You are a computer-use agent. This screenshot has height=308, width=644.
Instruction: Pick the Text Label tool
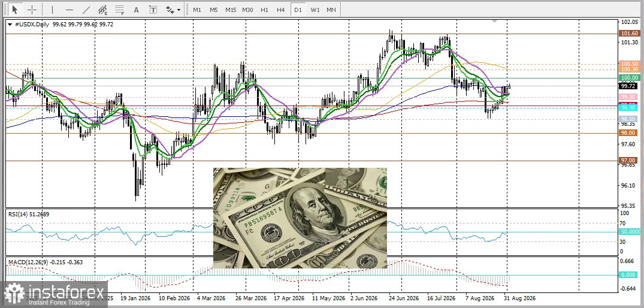coord(153,10)
